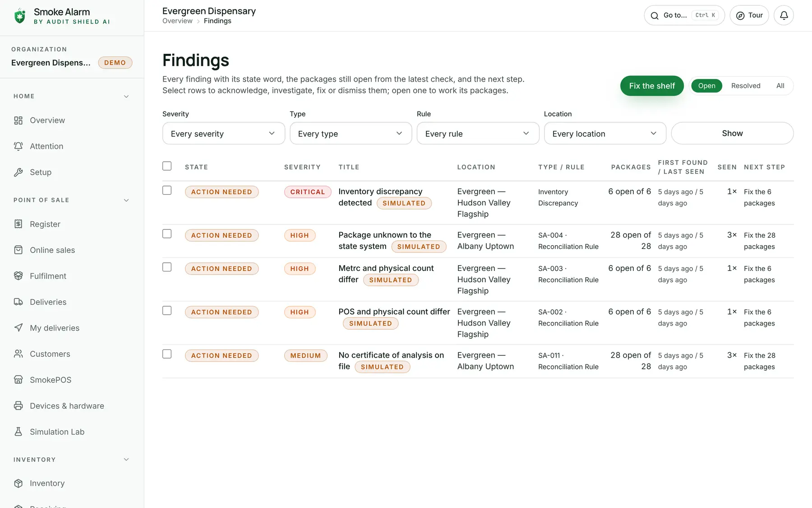Open the notifications bell
The image size is (812, 508).
(784, 15)
